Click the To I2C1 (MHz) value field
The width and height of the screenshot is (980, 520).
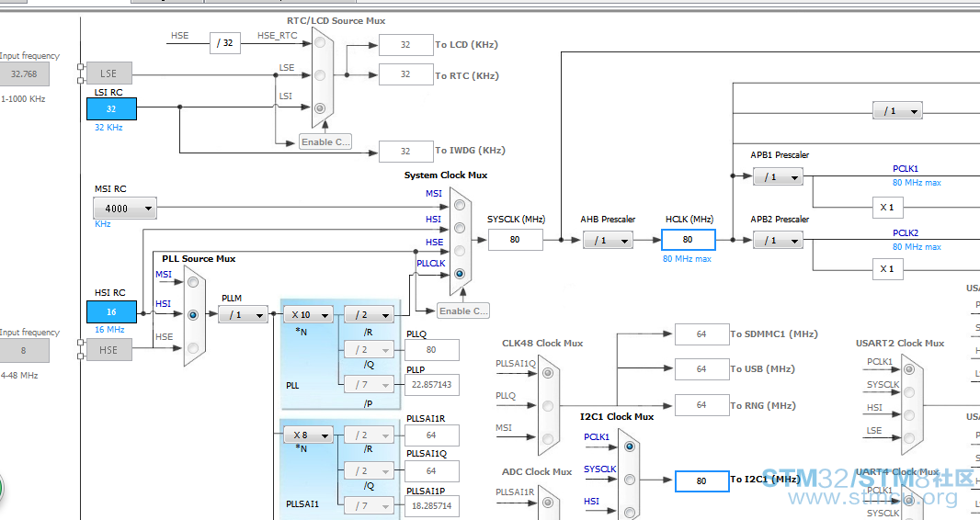[x=701, y=480]
